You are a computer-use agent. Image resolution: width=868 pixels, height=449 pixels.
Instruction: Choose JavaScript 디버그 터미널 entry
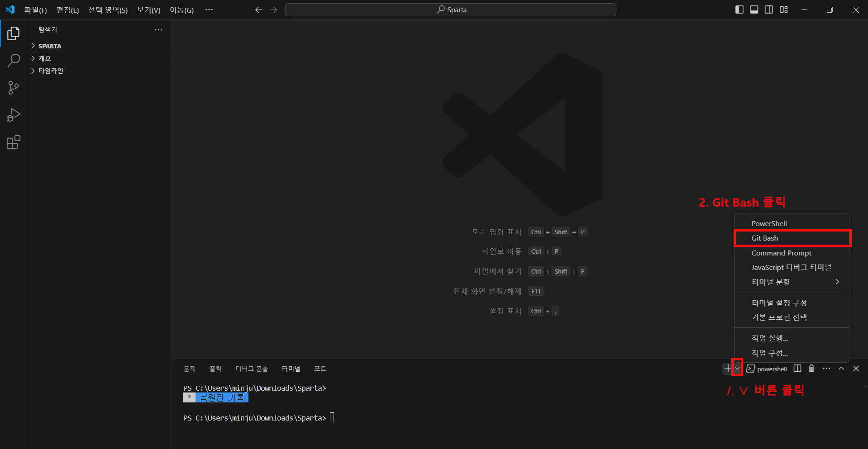coord(792,267)
